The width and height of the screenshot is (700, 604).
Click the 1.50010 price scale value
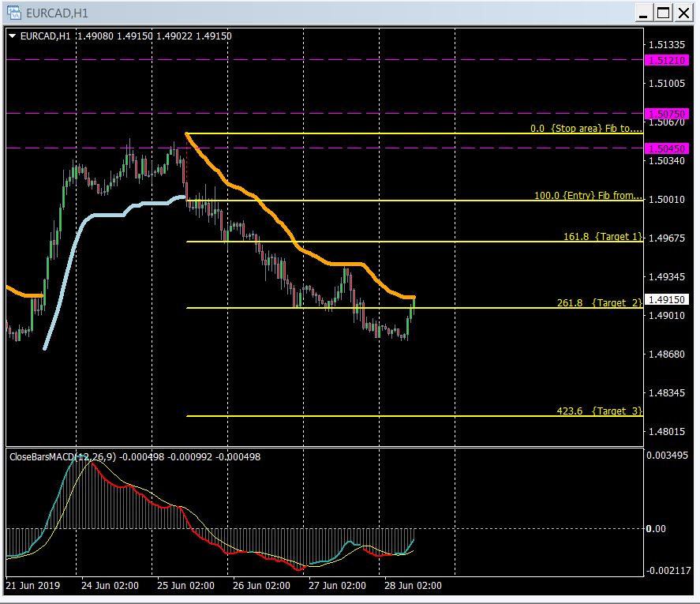(x=667, y=199)
